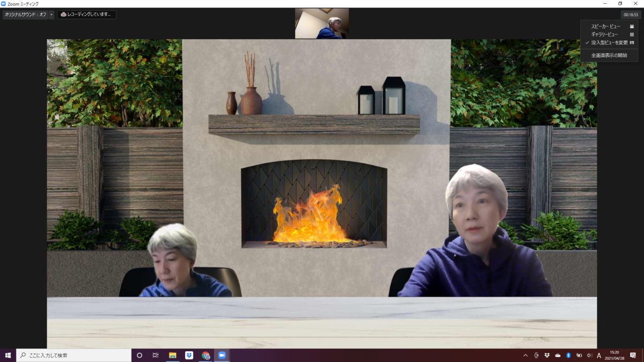Open Chrome from the taskbar
This screenshot has height=362, width=644.
coord(206,355)
